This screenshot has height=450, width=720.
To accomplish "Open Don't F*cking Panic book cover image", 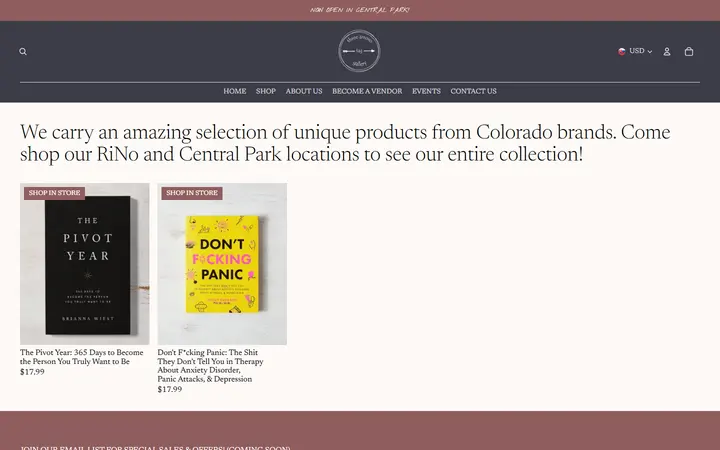I will (222, 264).
